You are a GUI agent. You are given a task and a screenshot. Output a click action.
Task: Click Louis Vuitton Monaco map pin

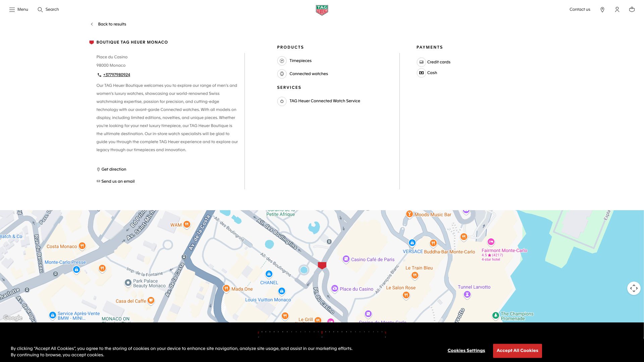[282, 291]
